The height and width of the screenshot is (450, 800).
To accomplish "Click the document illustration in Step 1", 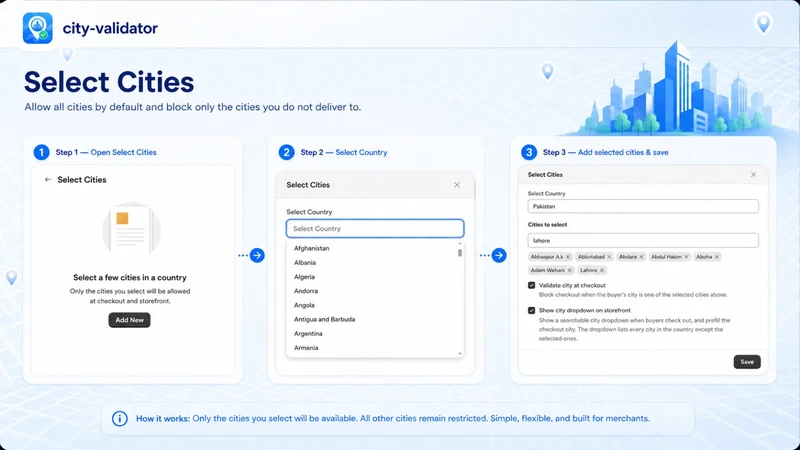I will pos(132,228).
